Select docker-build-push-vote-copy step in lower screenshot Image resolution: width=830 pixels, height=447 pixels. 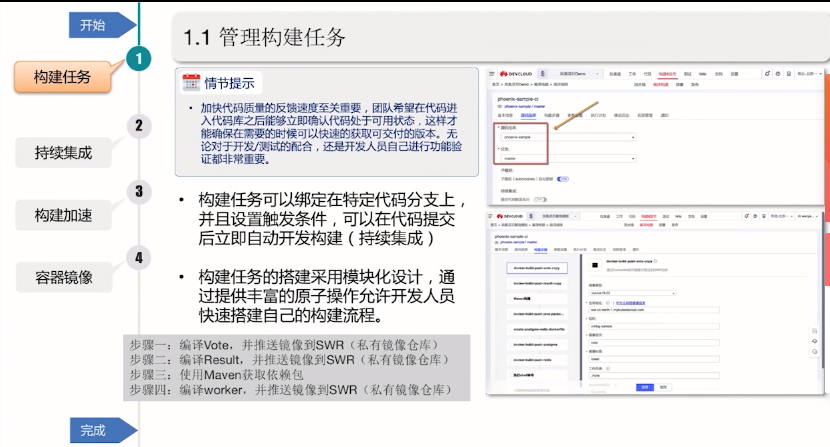pyautogui.click(x=537, y=268)
